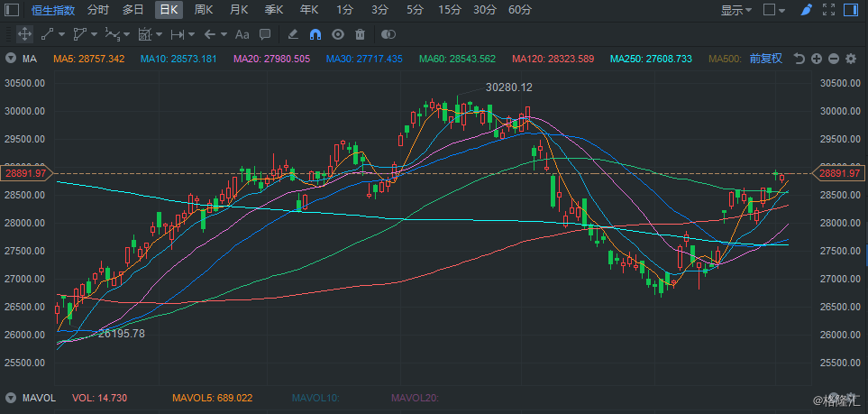This screenshot has height=414, width=868.
Task: Click the MAVOL5: 689.022 label
Action: [213, 398]
